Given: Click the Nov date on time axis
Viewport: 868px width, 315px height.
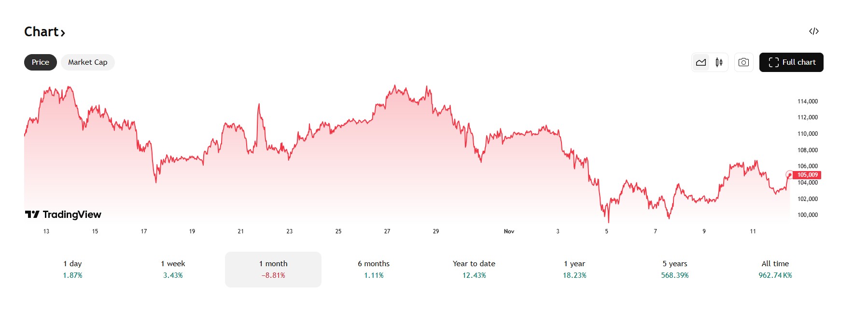Looking at the screenshot, I should pyautogui.click(x=509, y=231).
